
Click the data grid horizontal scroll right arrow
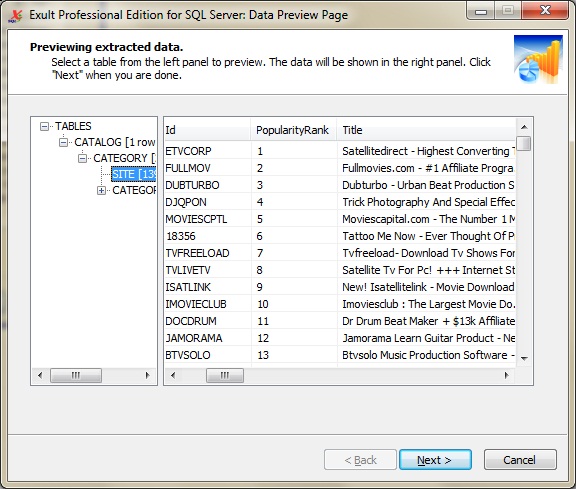pyautogui.click(x=507, y=375)
